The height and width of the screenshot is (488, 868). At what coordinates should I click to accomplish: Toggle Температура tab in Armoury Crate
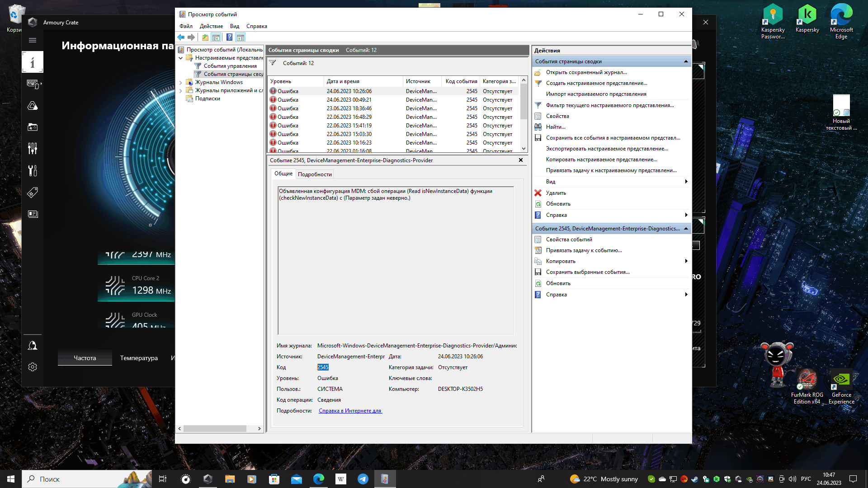(138, 358)
